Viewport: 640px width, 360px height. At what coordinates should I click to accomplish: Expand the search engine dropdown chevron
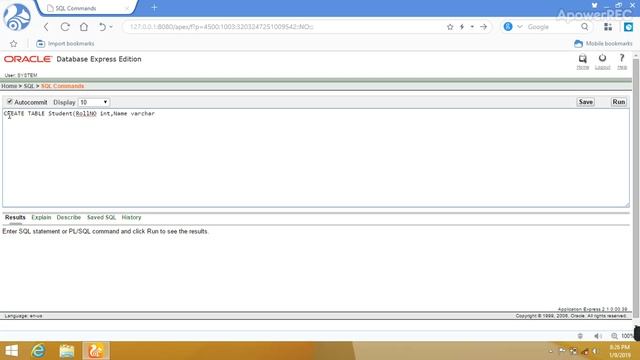coord(520,27)
